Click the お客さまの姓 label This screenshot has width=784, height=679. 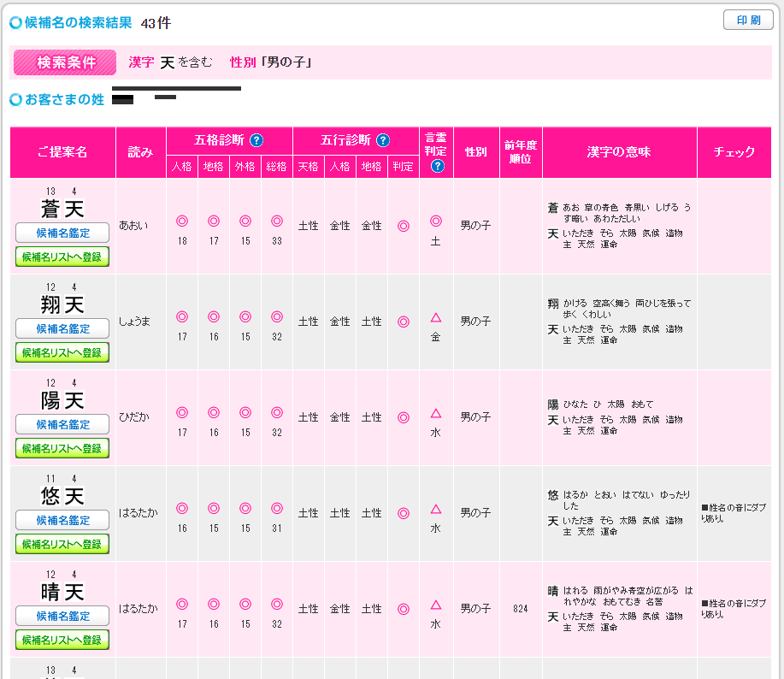click(64, 99)
